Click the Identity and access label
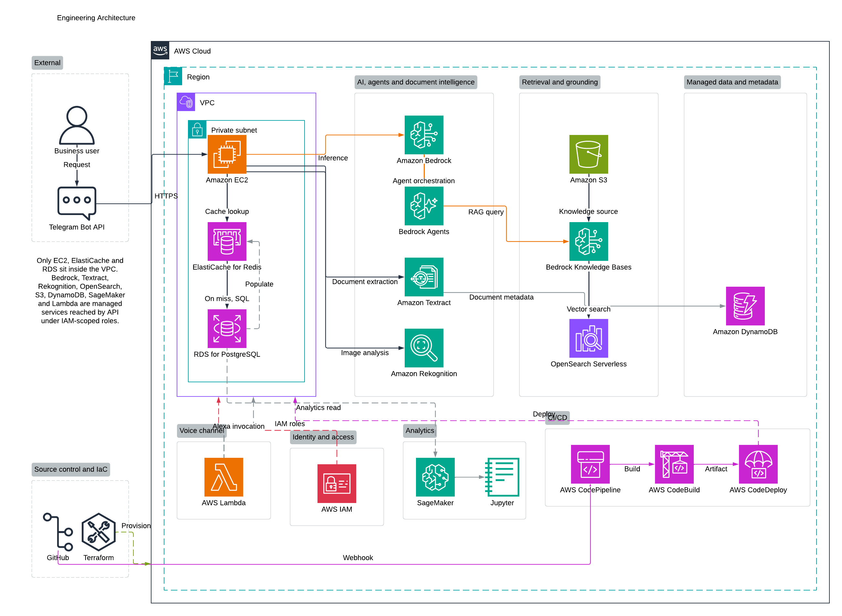The width and height of the screenshot is (842, 616). click(x=323, y=437)
